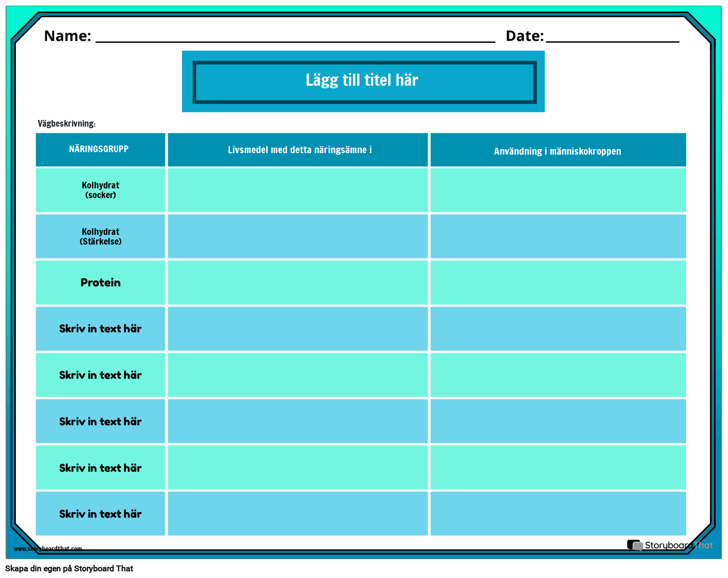Image resolution: width=728 pixels, height=578 pixels.
Task: Select the 'Lägg till titel här' title box
Action: click(364, 82)
